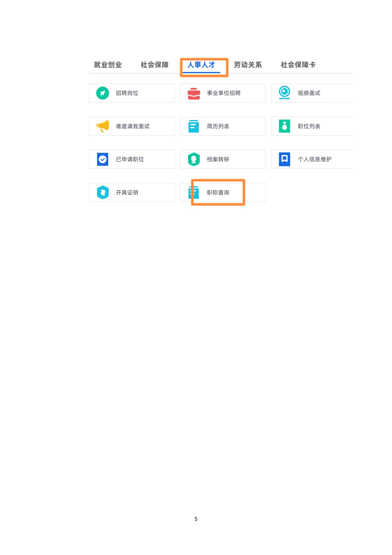Click the green shield 档案转移 icon
Viewport: 392px width, 555px height.
pyautogui.click(x=194, y=159)
